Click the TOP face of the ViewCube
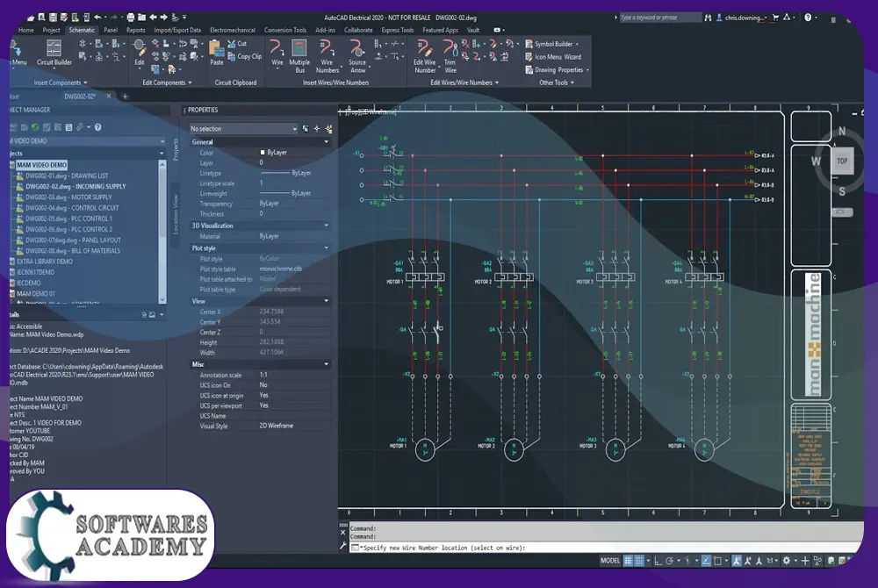This screenshot has height=588, width=878. click(842, 161)
